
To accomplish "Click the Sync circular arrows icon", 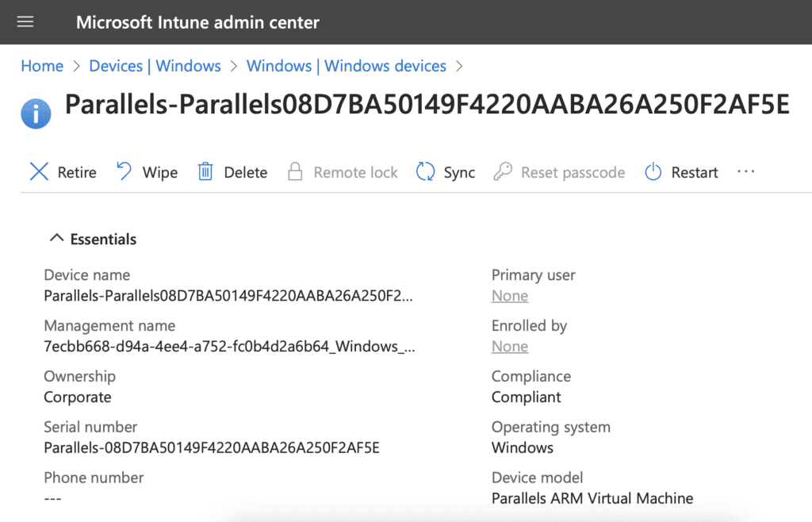I will pos(426,172).
